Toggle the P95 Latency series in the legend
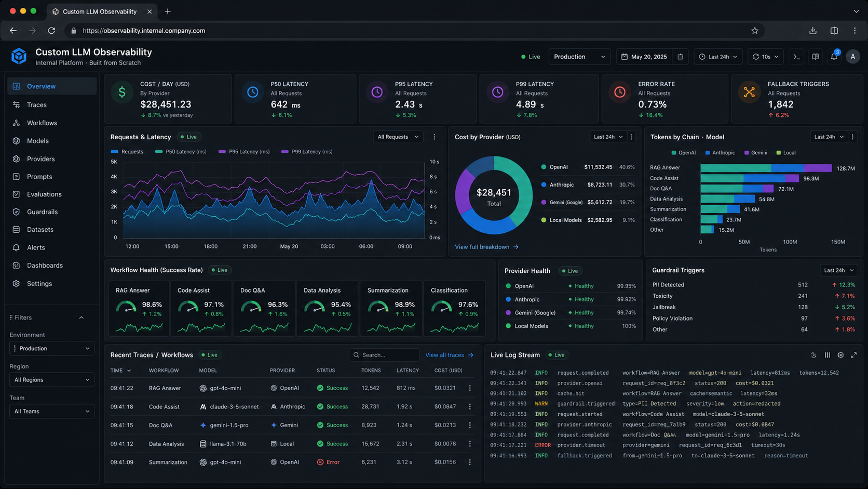Image resolution: width=868 pixels, height=489 pixels. [243, 152]
